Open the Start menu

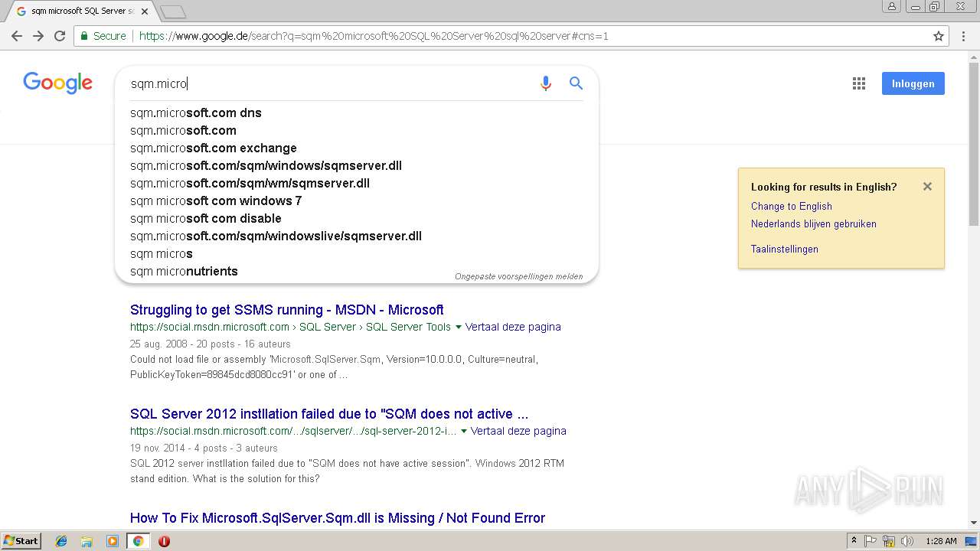pyautogui.click(x=21, y=541)
